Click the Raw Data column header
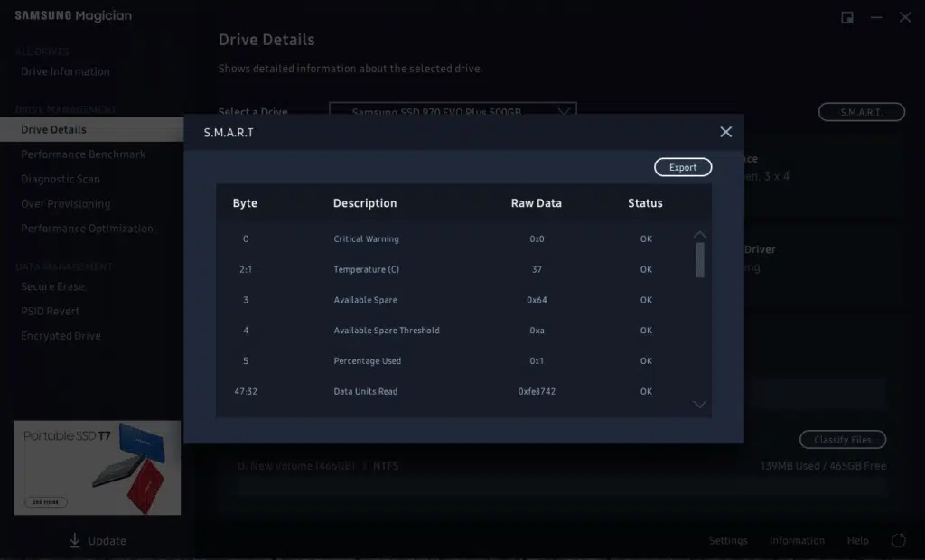Image resolution: width=925 pixels, height=560 pixels. click(537, 203)
